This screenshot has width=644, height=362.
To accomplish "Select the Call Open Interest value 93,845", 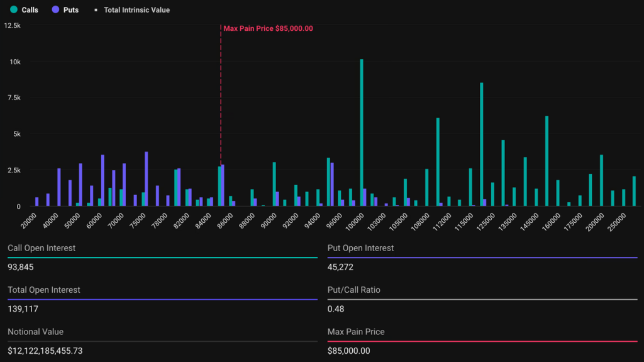I will 21,267.
